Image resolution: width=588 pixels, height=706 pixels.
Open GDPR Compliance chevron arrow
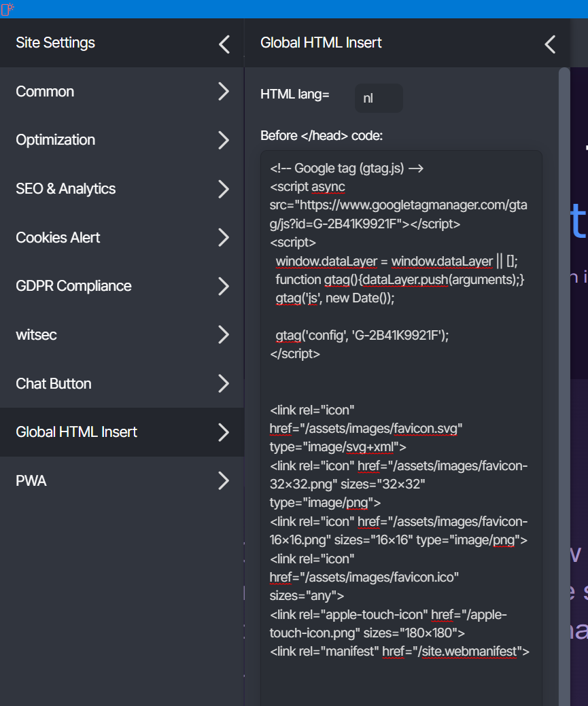click(x=224, y=286)
